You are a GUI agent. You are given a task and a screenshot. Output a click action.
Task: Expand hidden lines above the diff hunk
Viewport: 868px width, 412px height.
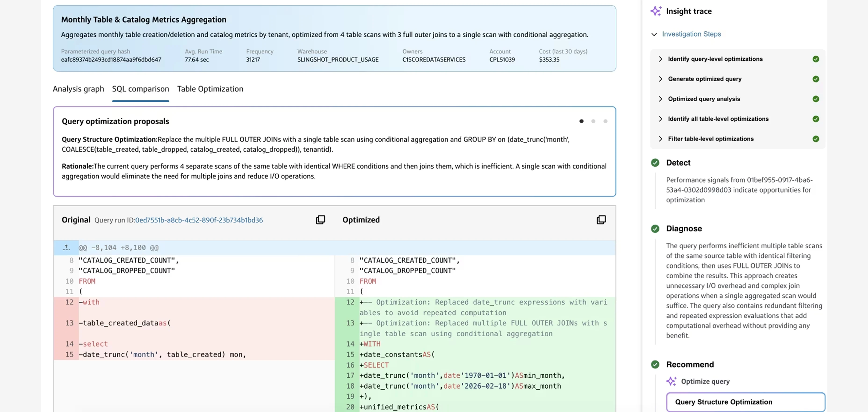tap(66, 247)
